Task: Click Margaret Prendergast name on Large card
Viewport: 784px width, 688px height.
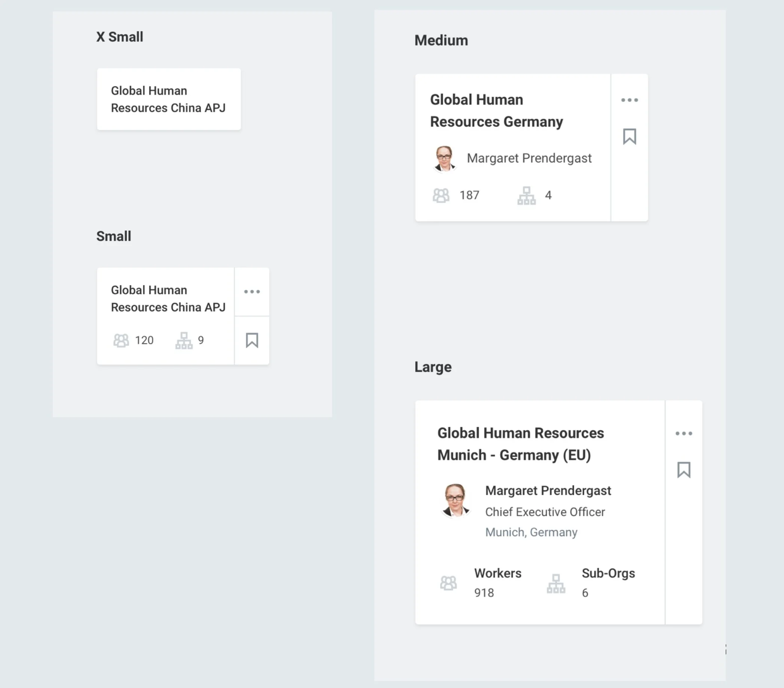Action: point(548,491)
